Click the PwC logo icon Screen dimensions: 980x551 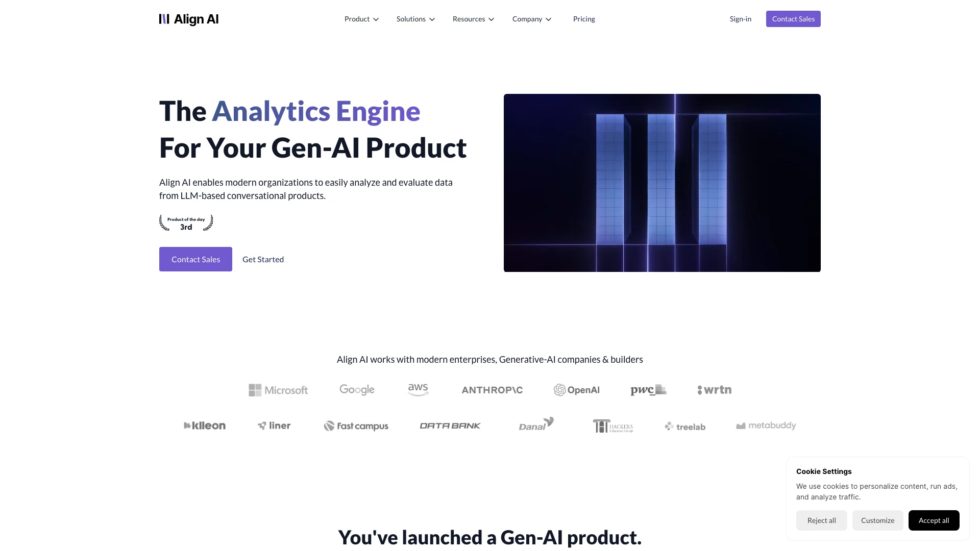coord(648,390)
